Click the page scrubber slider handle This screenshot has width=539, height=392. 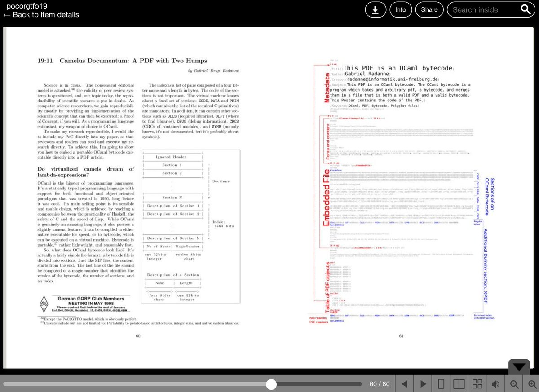(x=271, y=384)
